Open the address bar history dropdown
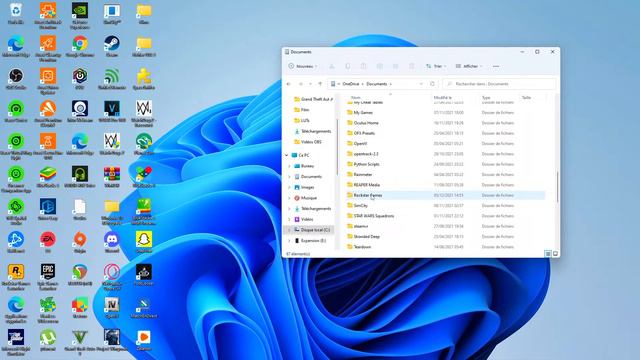The height and width of the screenshot is (360, 640). pyautogui.click(x=421, y=84)
